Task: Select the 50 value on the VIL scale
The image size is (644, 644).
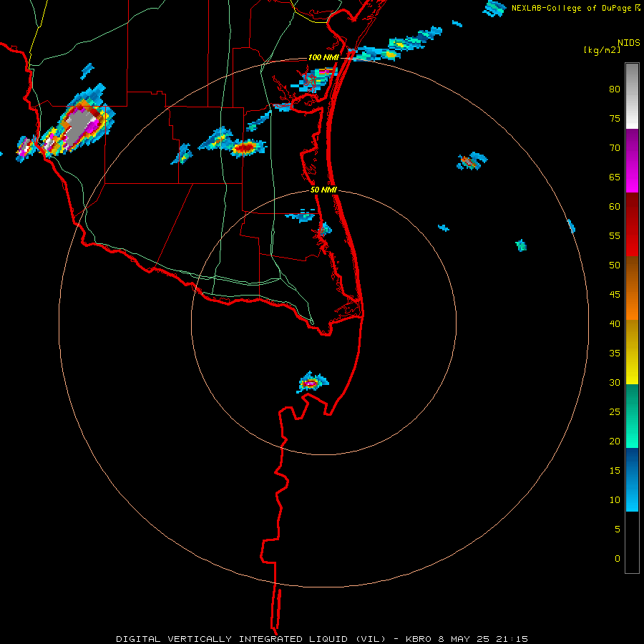Action: pos(615,265)
